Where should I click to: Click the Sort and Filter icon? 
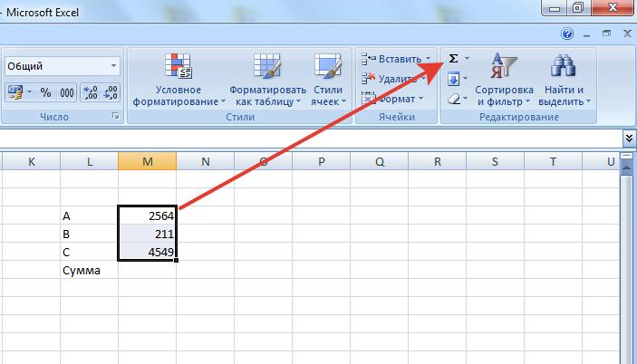tap(503, 69)
